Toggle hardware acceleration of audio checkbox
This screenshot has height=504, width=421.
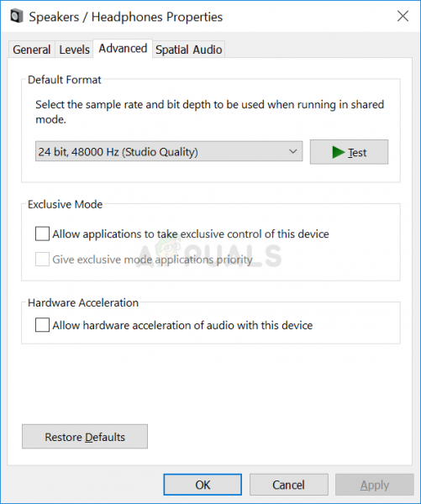42,325
